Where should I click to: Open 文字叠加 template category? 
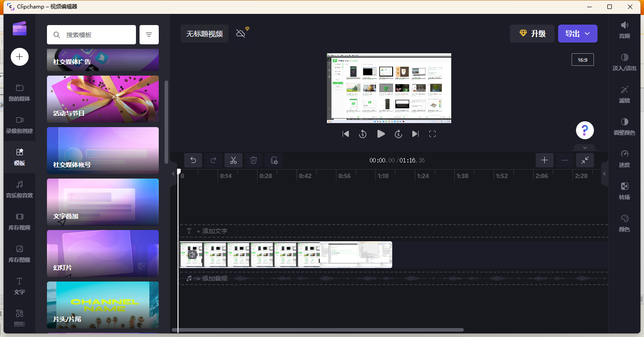pos(103,202)
